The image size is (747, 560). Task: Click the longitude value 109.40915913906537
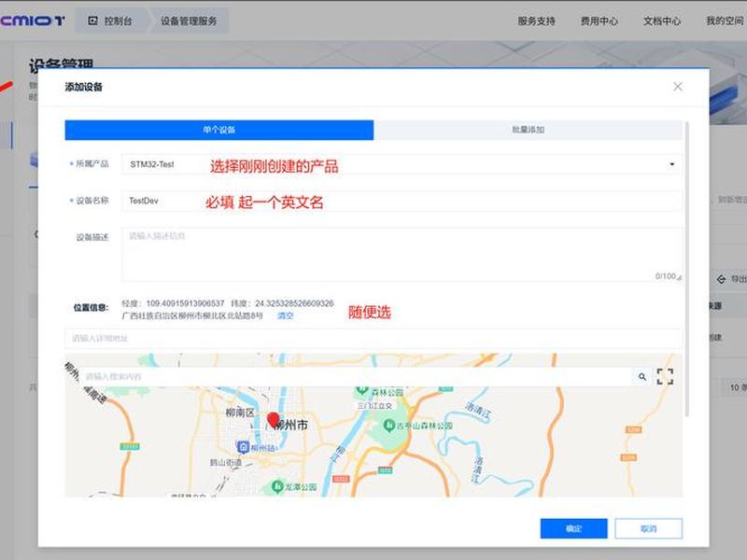point(185,303)
